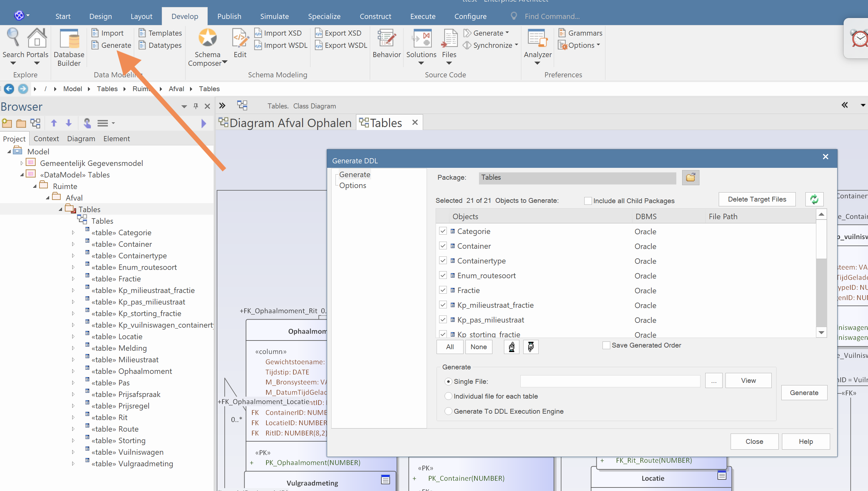
Task: Click the green refresh objects icon
Action: coord(814,199)
